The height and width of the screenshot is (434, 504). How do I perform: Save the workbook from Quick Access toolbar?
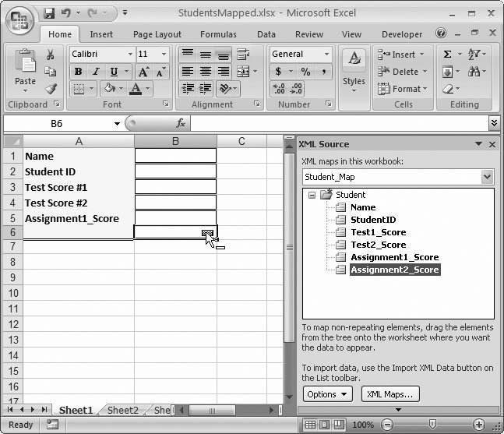point(50,13)
